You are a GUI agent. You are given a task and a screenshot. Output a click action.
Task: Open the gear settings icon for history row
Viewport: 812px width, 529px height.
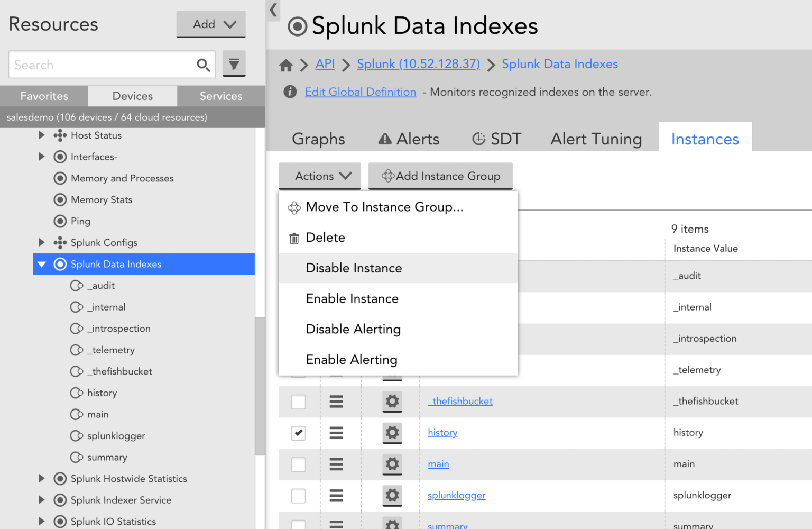pyautogui.click(x=392, y=433)
